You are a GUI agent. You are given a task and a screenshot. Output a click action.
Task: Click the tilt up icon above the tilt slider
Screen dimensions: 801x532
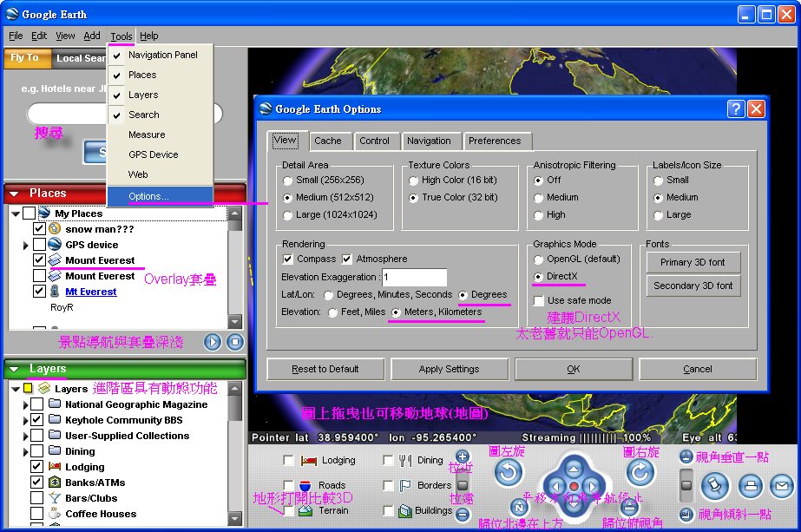(x=686, y=456)
